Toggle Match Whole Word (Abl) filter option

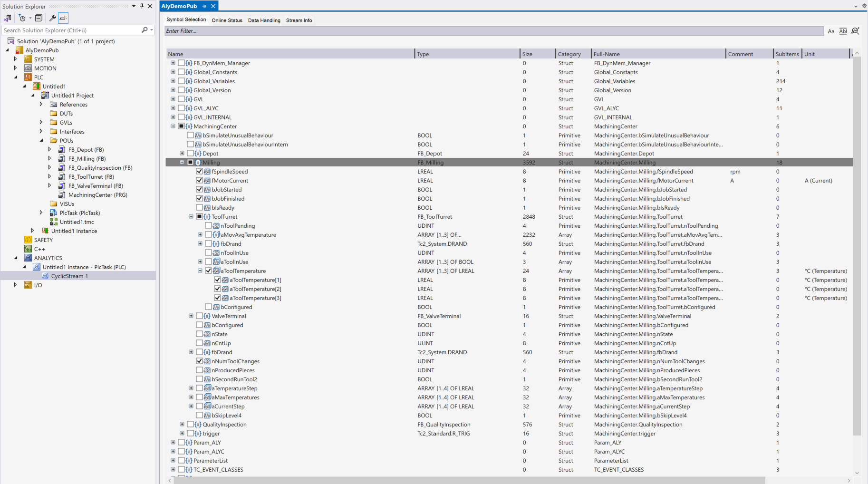(843, 31)
